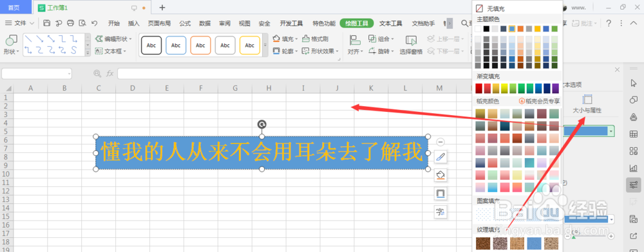Select the 绘图工具 drawing tools tab
Image resolution: width=644 pixels, height=252 pixels.
(357, 23)
